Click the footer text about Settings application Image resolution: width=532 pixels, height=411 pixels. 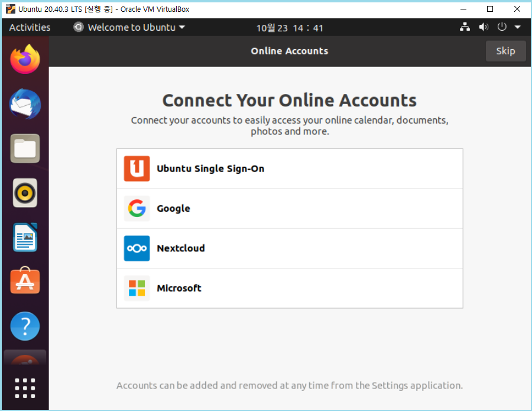290,386
